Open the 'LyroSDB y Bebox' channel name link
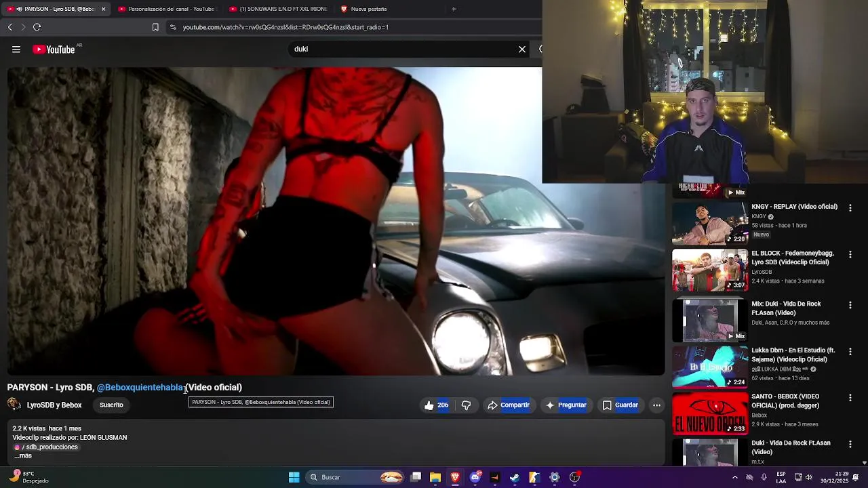Viewport: 868px width, 488px height. click(x=54, y=405)
